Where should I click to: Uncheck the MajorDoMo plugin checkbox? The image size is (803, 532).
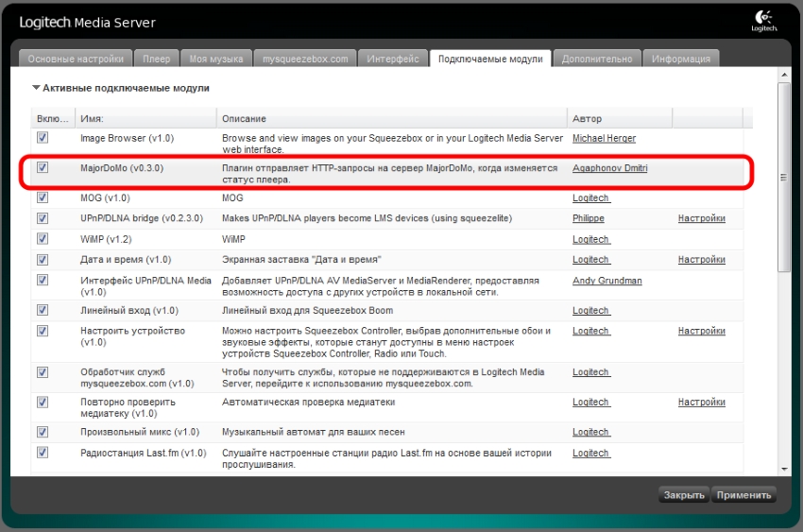click(x=43, y=168)
